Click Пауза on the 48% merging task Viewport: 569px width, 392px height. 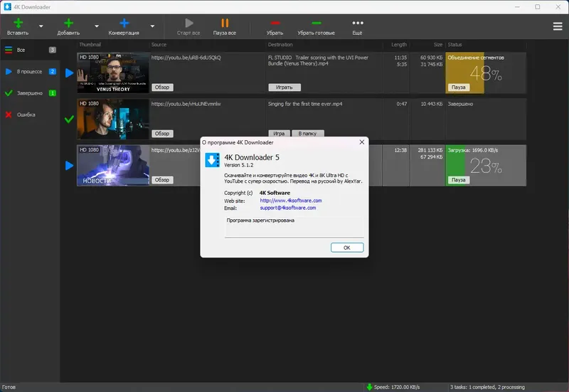(458, 87)
